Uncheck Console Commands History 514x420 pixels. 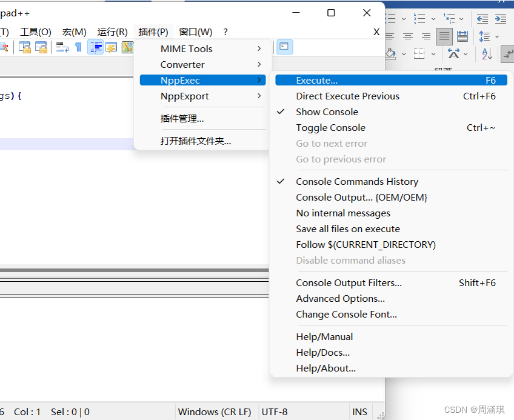click(x=391, y=181)
